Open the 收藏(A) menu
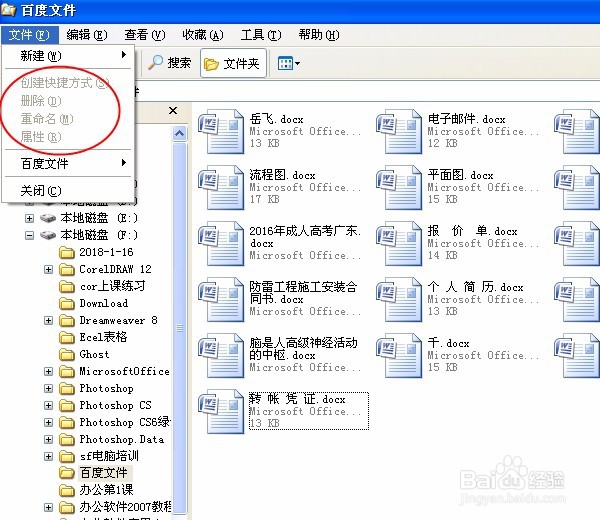Image resolution: width=600 pixels, height=520 pixels. (203, 35)
